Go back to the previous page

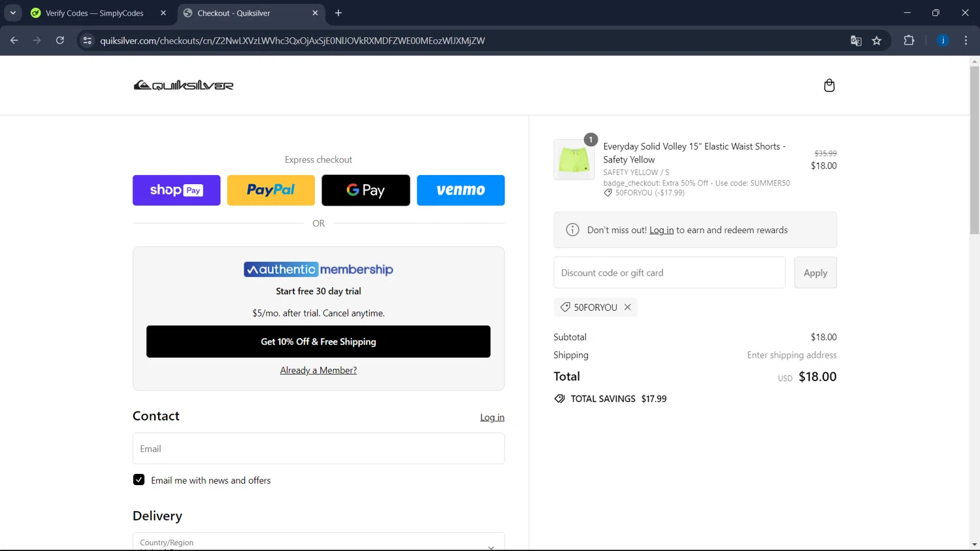pyautogui.click(x=14, y=40)
